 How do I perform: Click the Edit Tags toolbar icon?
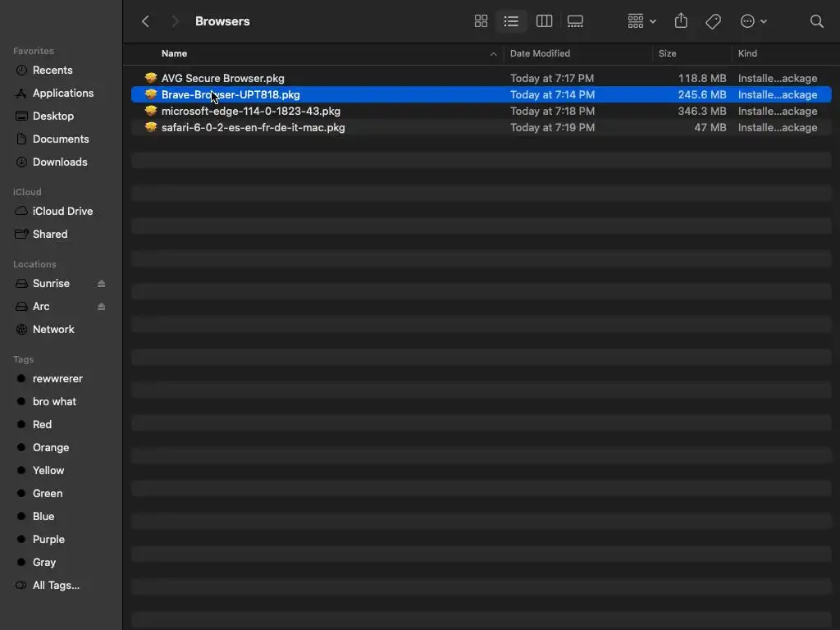coord(713,21)
